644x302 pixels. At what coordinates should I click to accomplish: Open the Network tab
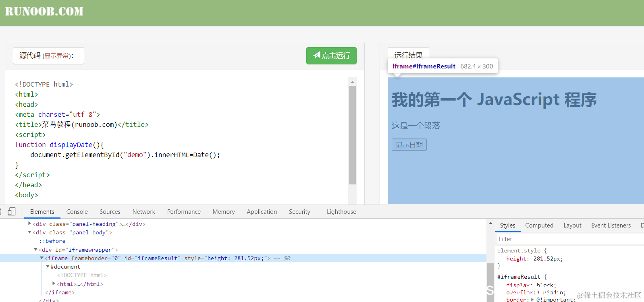click(144, 212)
